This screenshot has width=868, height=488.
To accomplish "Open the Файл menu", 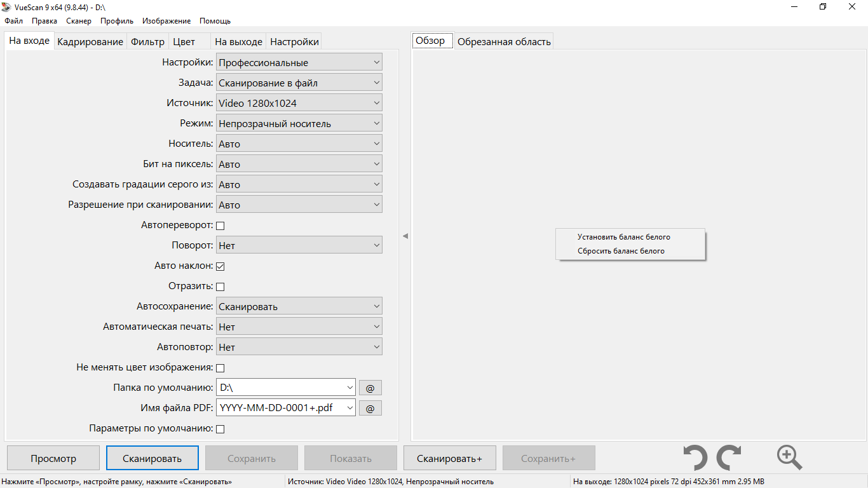I will pyautogui.click(x=13, y=21).
